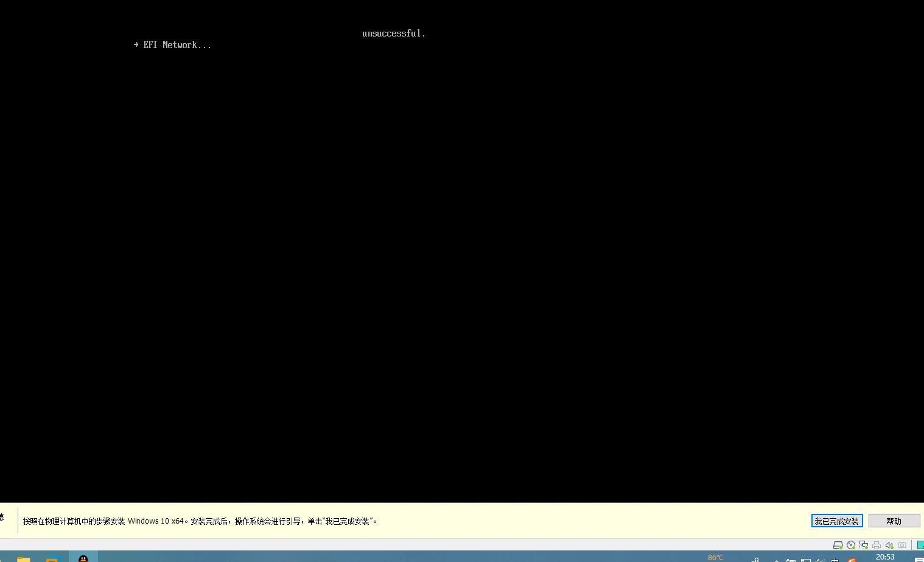Open File Explorer from the taskbar
The width and height of the screenshot is (924, 562).
[x=23, y=558]
